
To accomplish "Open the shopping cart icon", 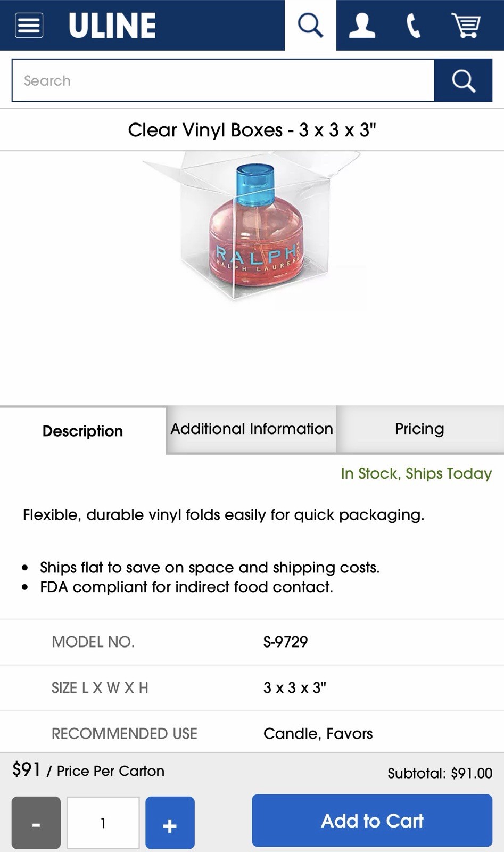I will [466, 25].
